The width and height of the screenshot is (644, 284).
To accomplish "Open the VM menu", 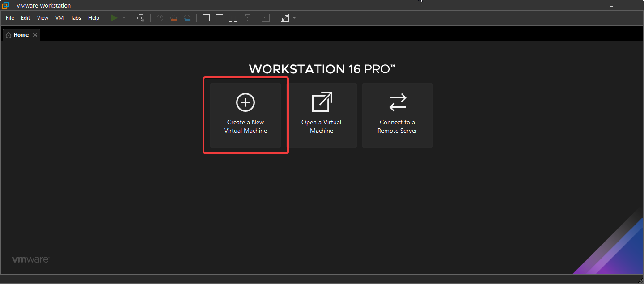I will coord(59,18).
